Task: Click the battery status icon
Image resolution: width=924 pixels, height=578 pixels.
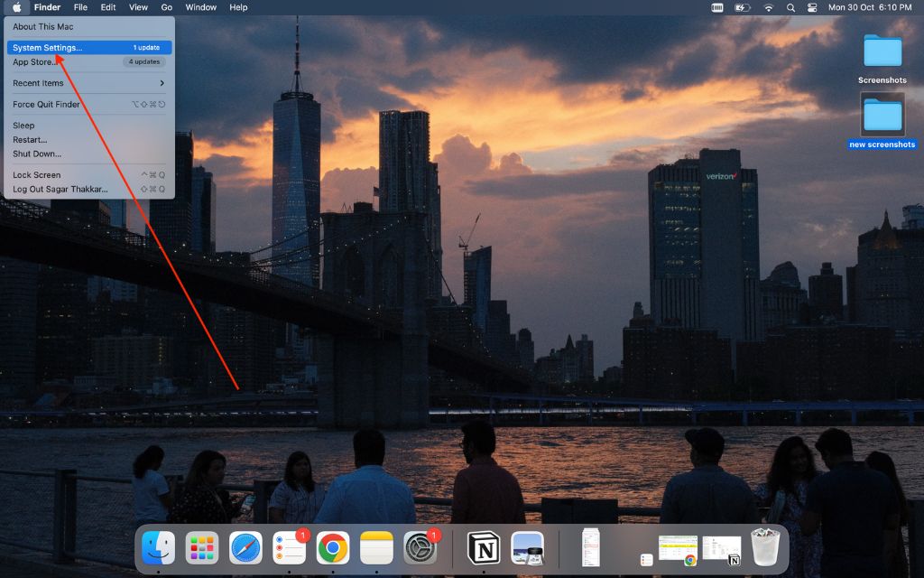Action: pyautogui.click(x=743, y=7)
